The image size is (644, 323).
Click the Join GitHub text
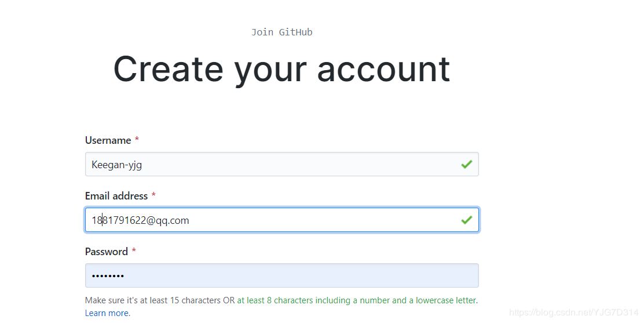281,32
